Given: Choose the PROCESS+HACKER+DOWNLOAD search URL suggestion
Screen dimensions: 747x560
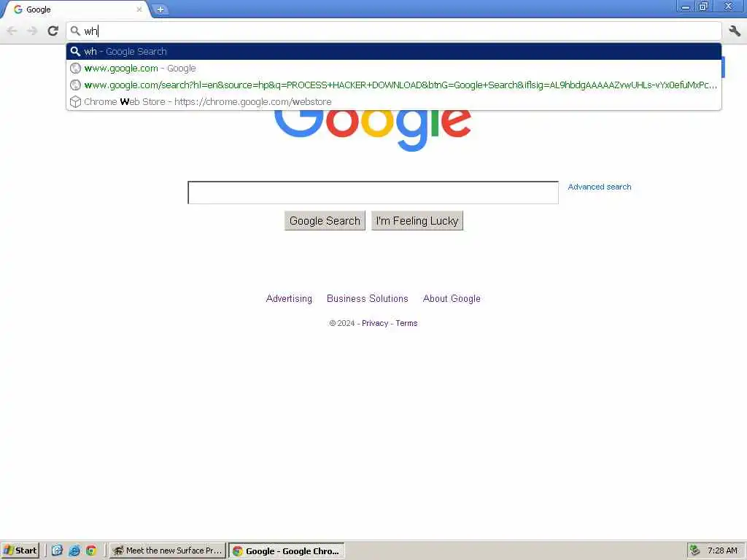Looking at the screenshot, I should 393,85.
